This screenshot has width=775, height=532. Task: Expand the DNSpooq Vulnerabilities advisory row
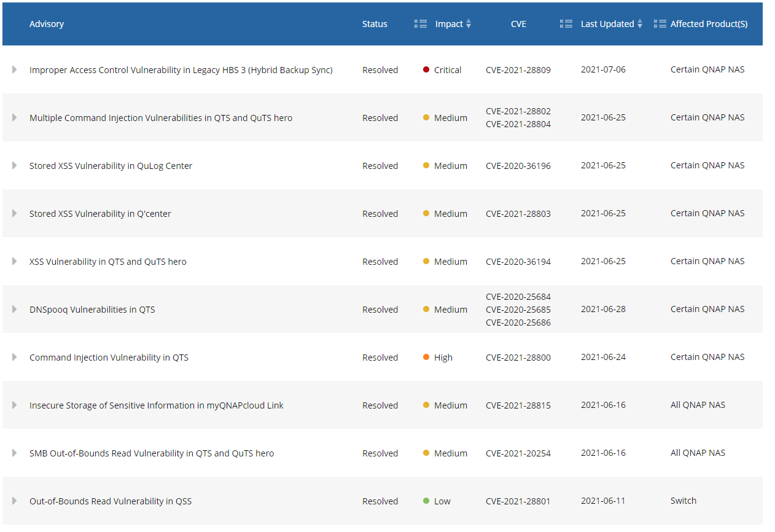[14, 309]
